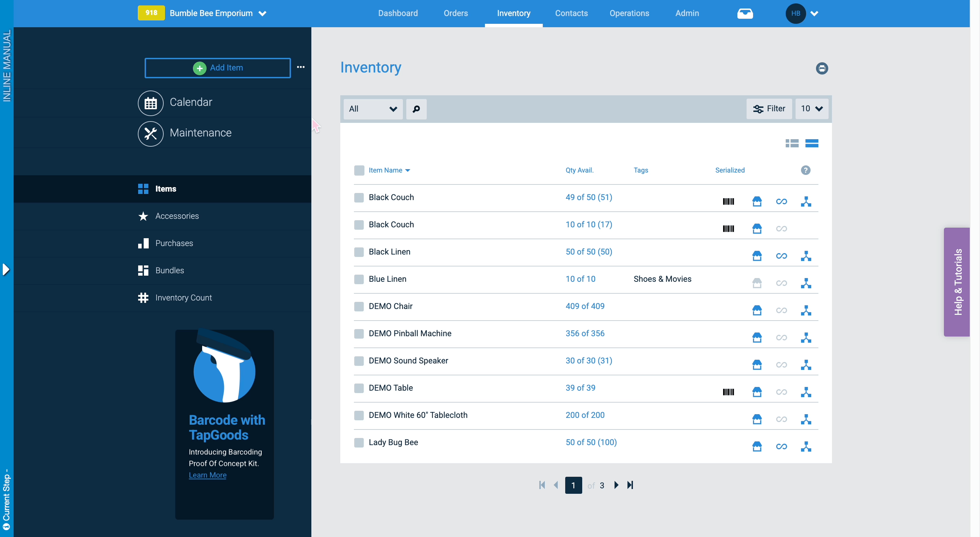
Task: Click hierarchy icon for DEMO Chair row
Action: (x=806, y=310)
